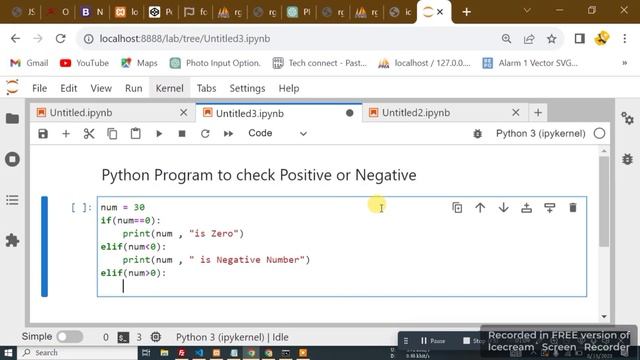Open the Tech connect bookmark

tap(320, 63)
